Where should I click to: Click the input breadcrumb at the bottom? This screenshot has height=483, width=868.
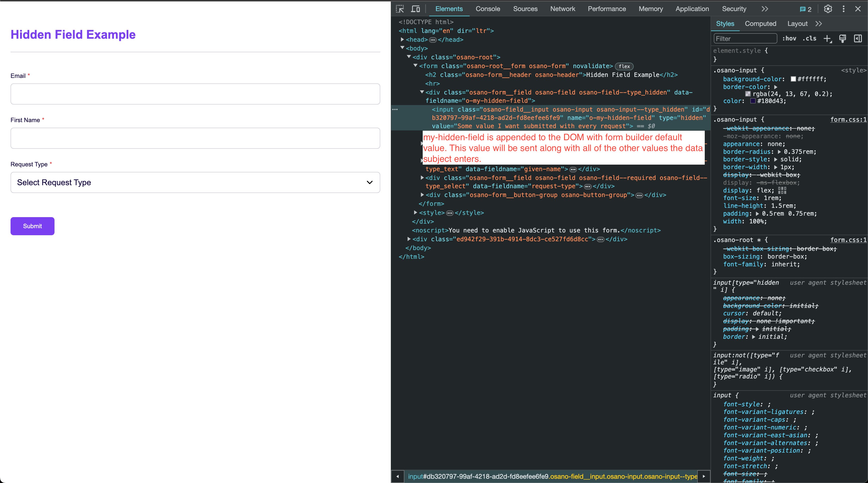coord(553,476)
